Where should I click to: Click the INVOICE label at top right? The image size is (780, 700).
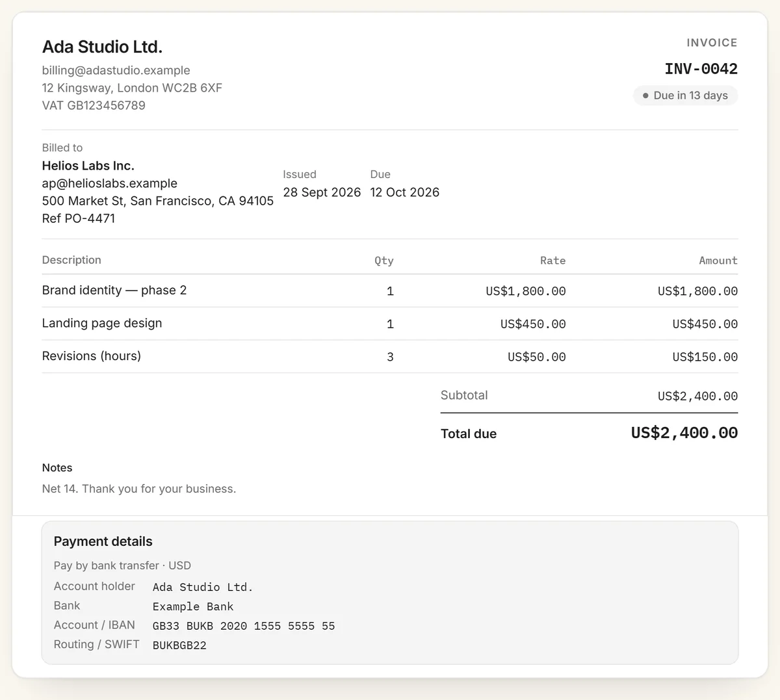point(712,43)
